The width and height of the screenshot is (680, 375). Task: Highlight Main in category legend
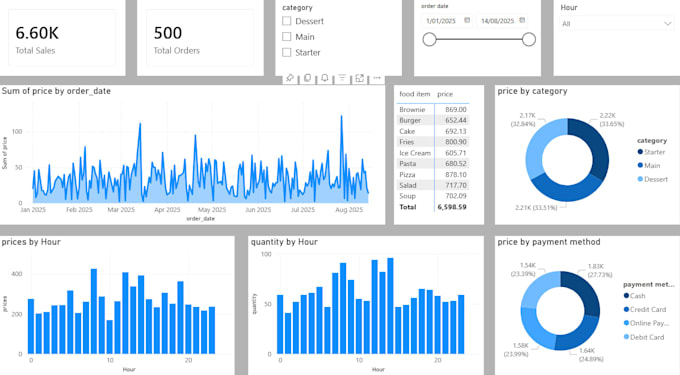[x=649, y=166]
